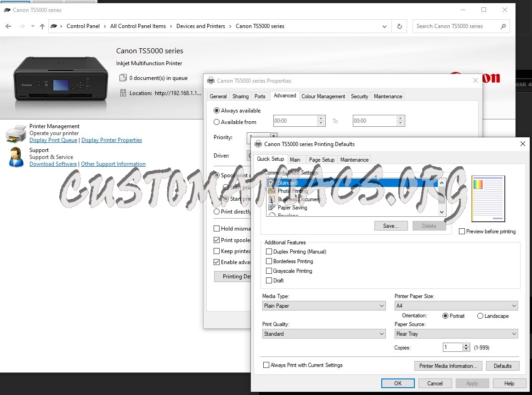Click the recent locations chevron in Explorer
This screenshot has height=395, width=532.
pyautogui.click(x=33, y=26)
